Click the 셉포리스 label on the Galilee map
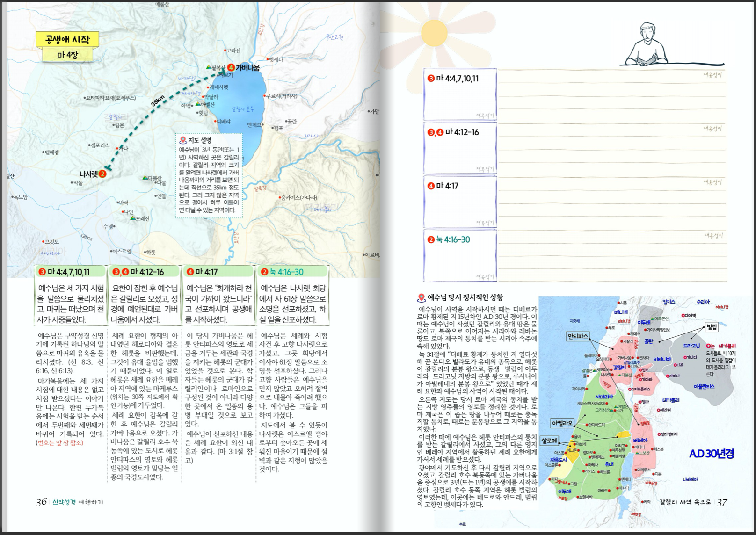This screenshot has height=535, width=756. (100, 145)
